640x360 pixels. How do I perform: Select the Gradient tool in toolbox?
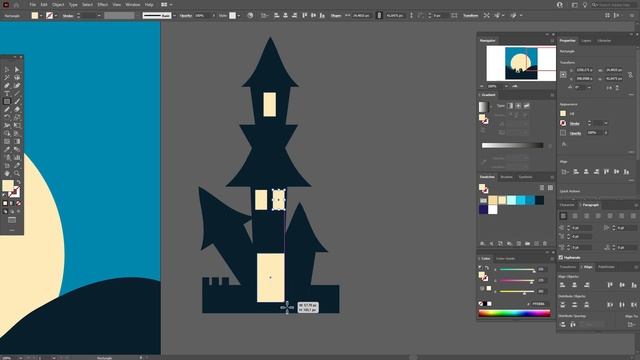click(x=17, y=142)
